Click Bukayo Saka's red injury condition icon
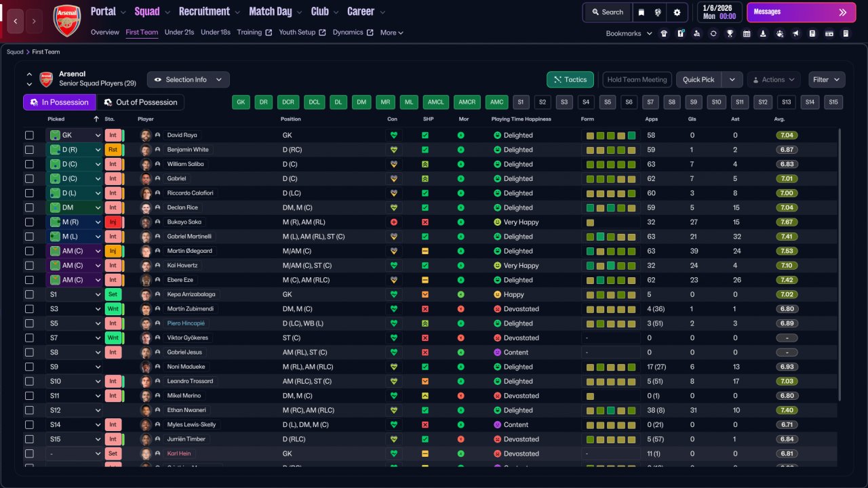Image resolution: width=868 pixels, height=488 pixels. [393, 222]
